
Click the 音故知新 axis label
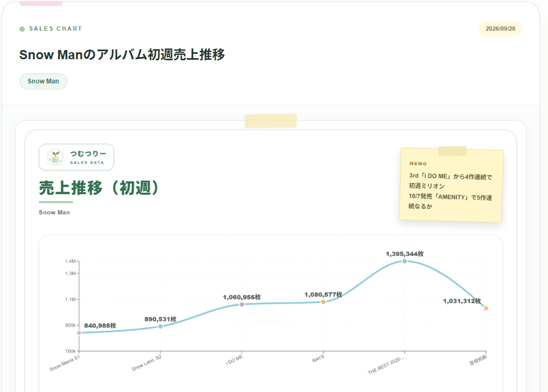coord(478,360)
